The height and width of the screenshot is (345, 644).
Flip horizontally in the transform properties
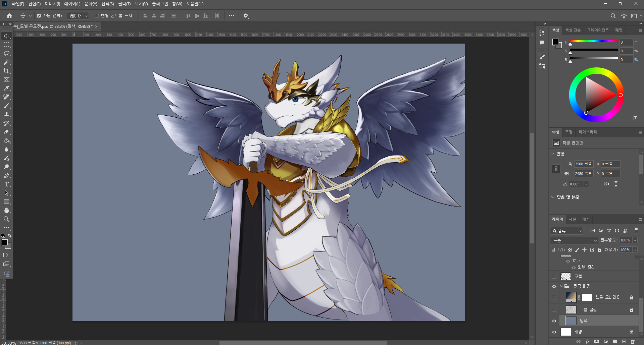tap(606, 184)
